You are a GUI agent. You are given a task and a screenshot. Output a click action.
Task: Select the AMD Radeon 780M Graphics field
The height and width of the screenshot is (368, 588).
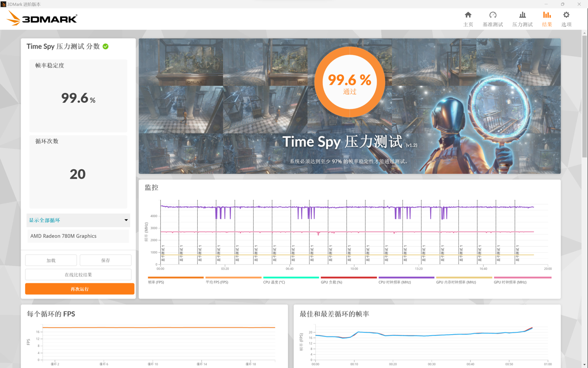[78, 236]
